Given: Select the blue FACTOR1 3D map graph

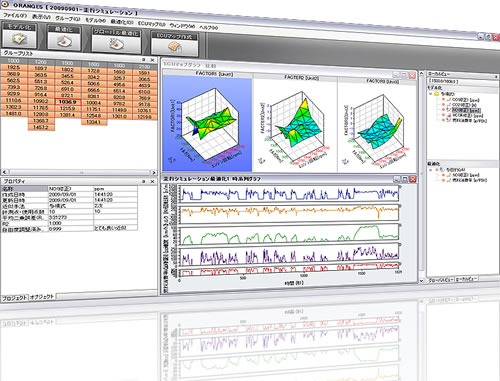Looking at the screenshot, I should pyautogui.click(x=207, y=123).
